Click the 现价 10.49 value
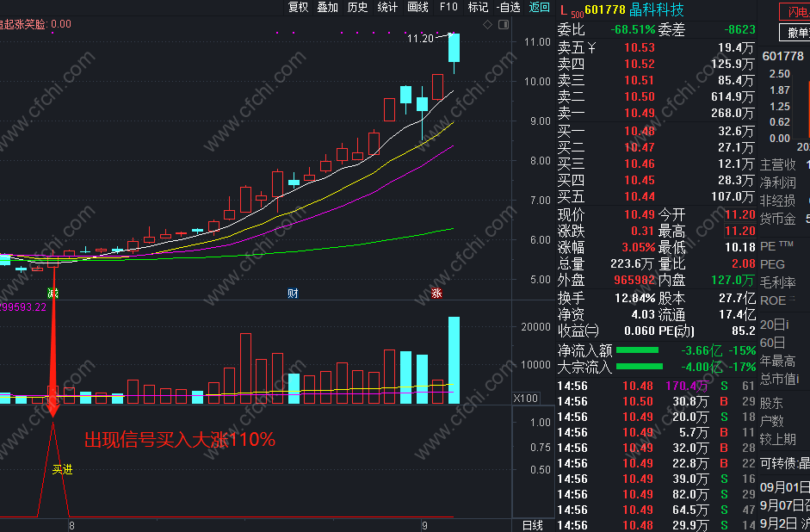 pyautogui.click(x=639, y=214)
